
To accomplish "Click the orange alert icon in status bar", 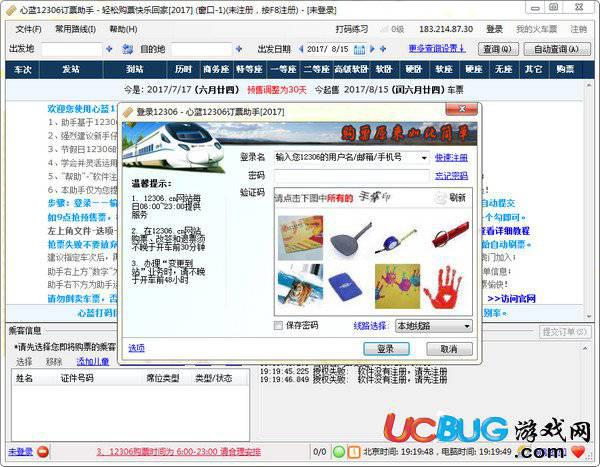I will tap(354, 452).
